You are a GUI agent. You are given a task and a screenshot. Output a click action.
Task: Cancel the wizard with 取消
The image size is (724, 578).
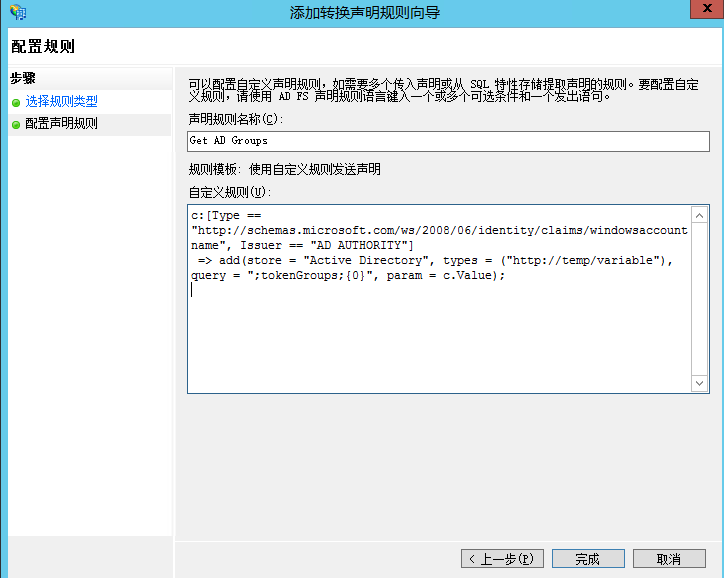[x=669, y=558]
